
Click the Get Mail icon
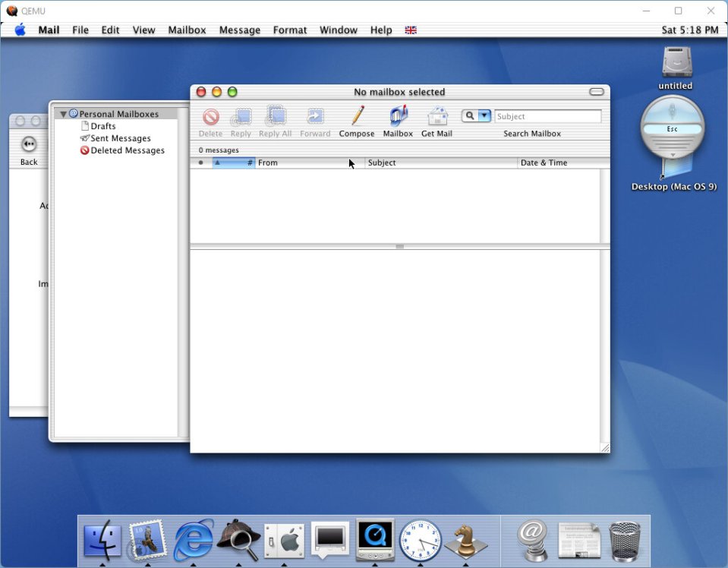pos(436,116)
